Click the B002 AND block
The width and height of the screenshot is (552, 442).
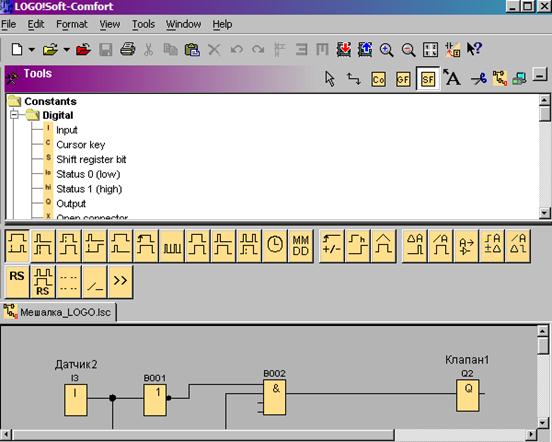[275, 398]
